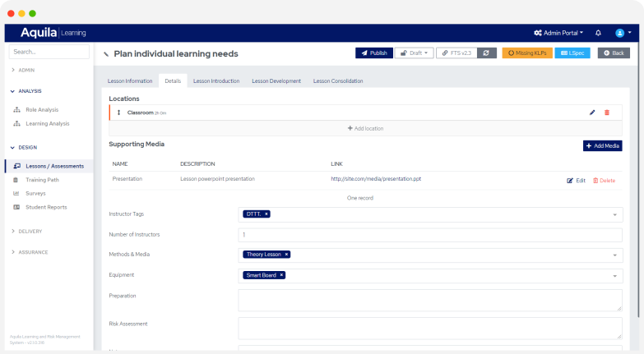
Task: Switch to the Lesson Introduction tab
Action: (216, 81)
